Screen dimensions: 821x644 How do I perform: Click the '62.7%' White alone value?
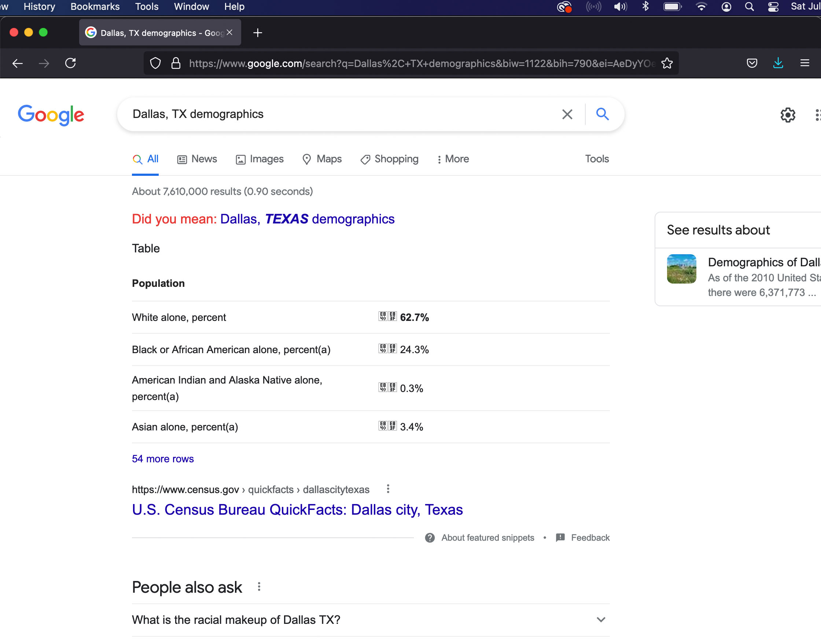tap(414, 318)
